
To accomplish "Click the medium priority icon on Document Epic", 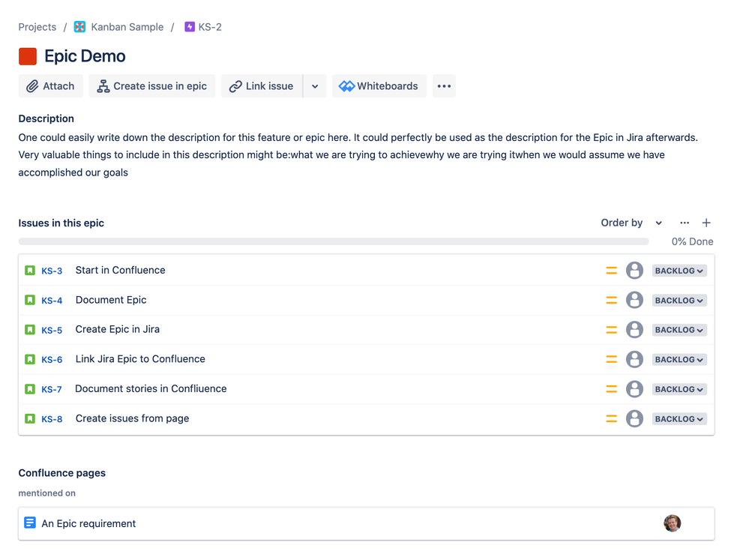I will [612, 300].
